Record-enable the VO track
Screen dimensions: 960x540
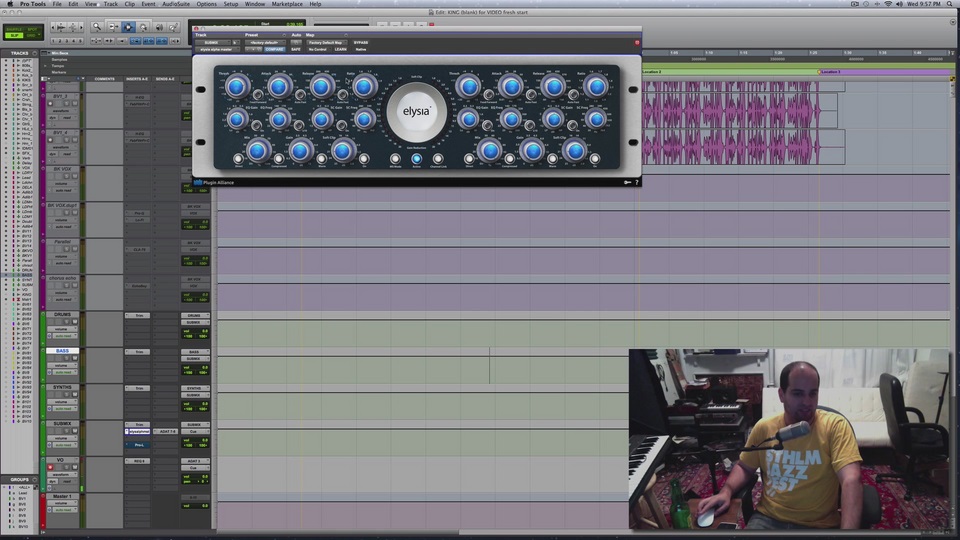[x=50, y=467]
